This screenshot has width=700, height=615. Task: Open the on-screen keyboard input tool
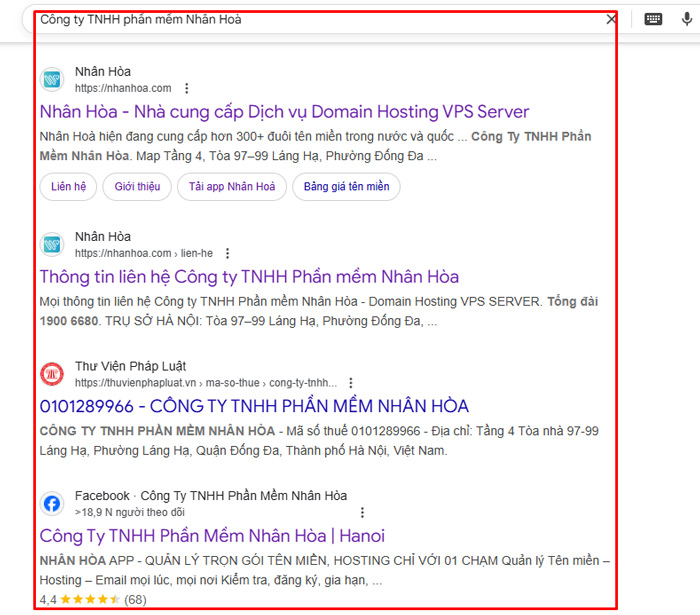tap(653, 19)
